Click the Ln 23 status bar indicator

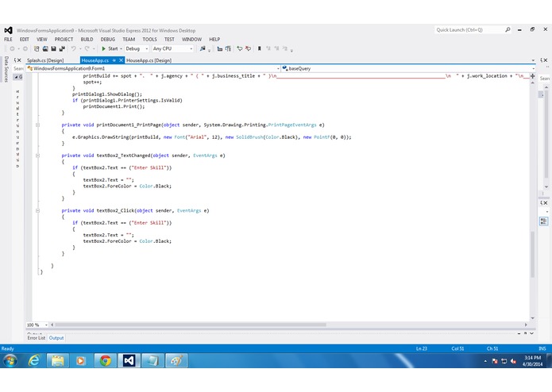[422, 349]
